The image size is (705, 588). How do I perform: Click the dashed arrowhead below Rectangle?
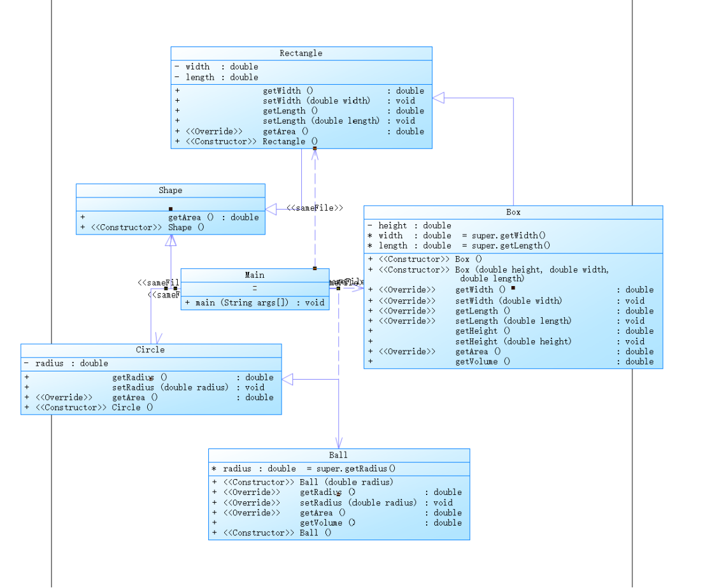315,155
